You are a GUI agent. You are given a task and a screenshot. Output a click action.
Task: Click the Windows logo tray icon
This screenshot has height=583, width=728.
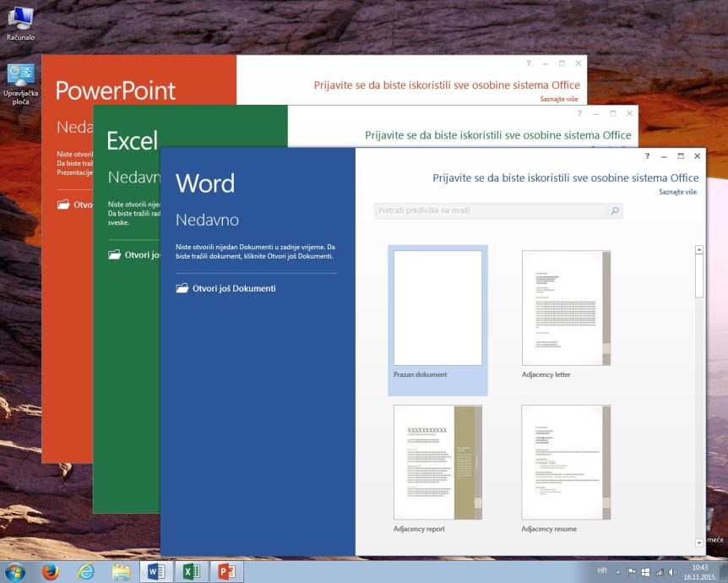[645, 572]
